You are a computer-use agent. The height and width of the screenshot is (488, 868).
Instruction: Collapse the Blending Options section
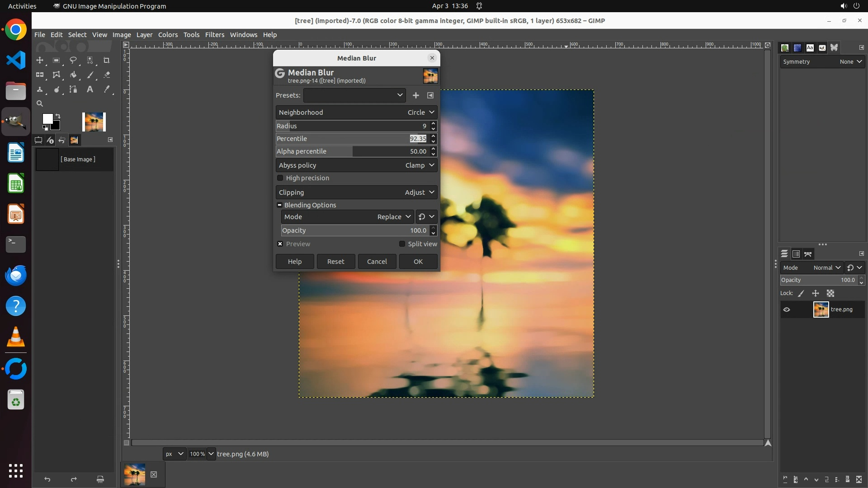click(280, 205)
